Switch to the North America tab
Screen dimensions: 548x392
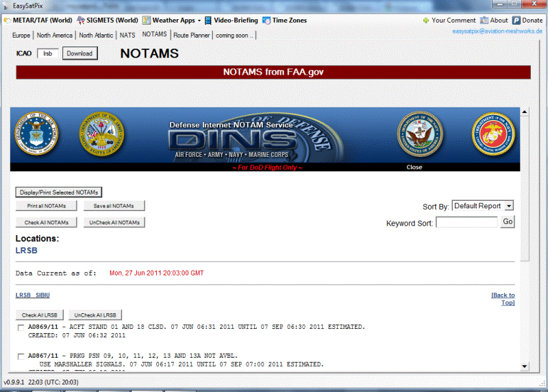[x=55, y=36]
